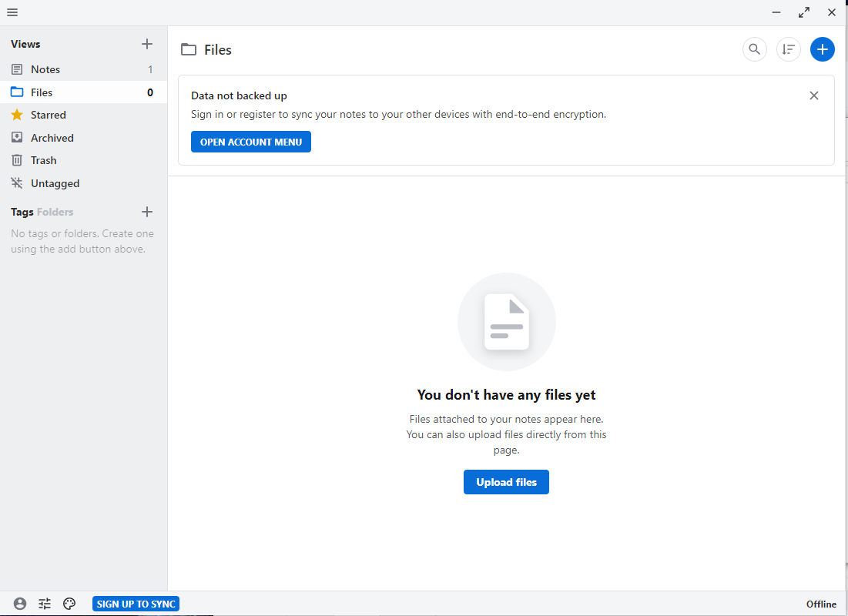
Task: Select the Tags tab
Action: (22, 212)
